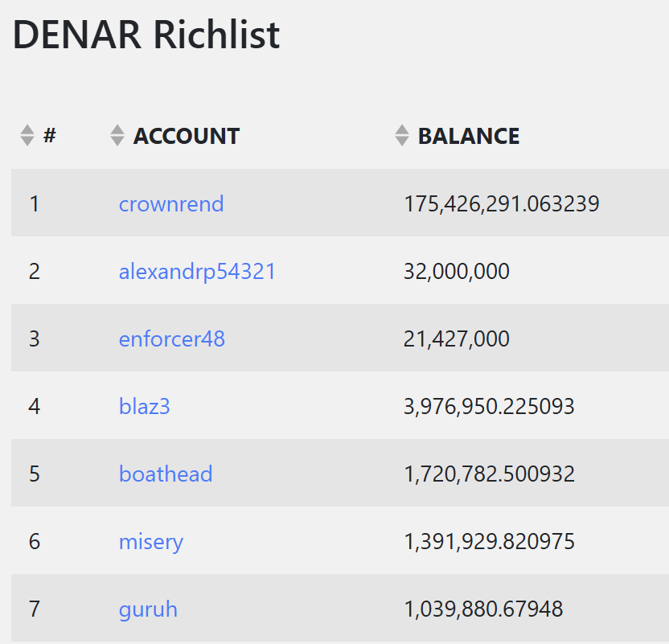Open the crownrend account link
Viewport: 669px width, 644px height.
point(171,203)
